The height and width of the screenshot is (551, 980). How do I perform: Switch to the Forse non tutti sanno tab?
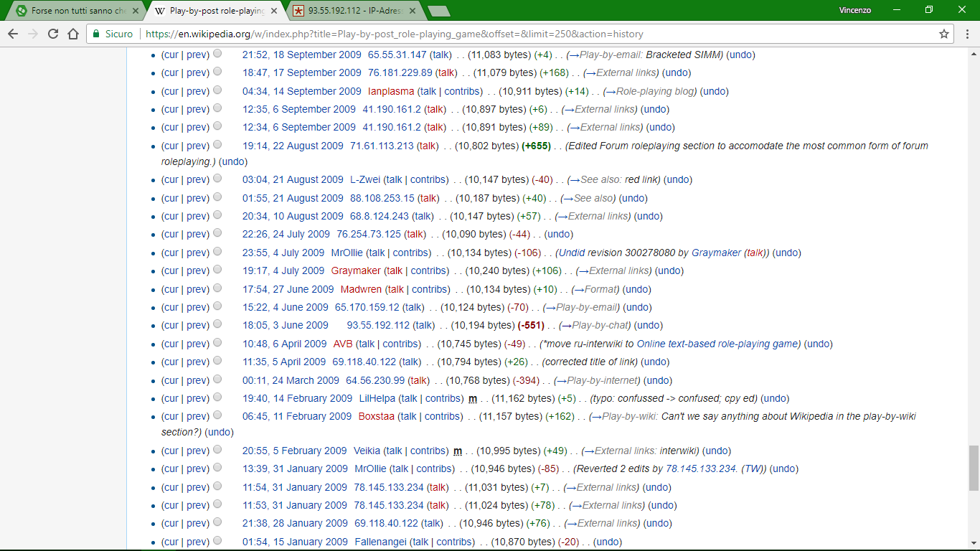point(72,11)
